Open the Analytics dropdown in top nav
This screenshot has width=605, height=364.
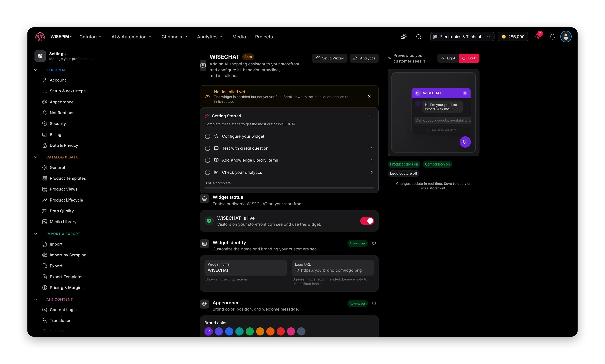[209, 37]
